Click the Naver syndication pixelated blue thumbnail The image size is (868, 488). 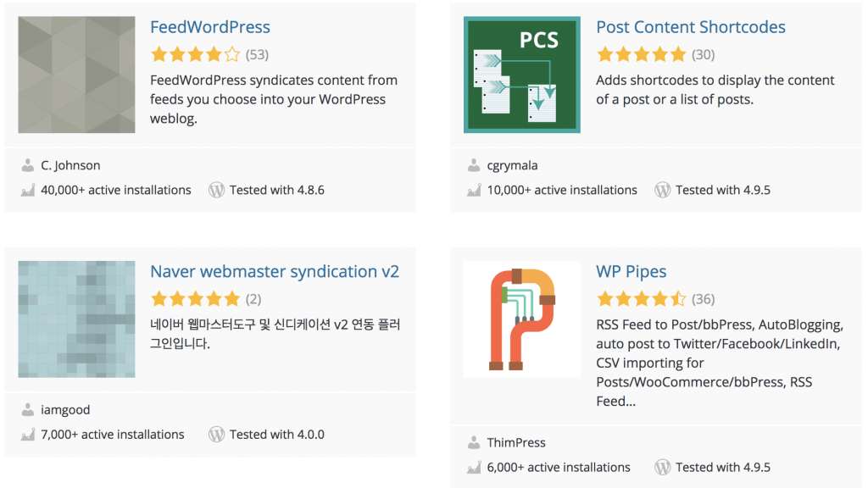click(76, 319)
